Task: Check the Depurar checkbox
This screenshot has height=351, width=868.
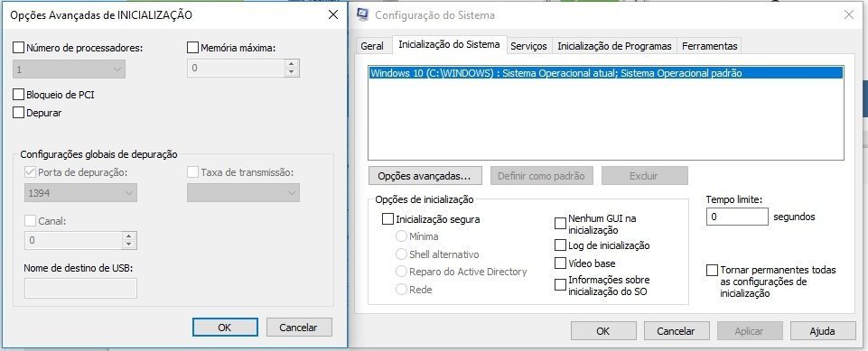Action: pos(18,113)
